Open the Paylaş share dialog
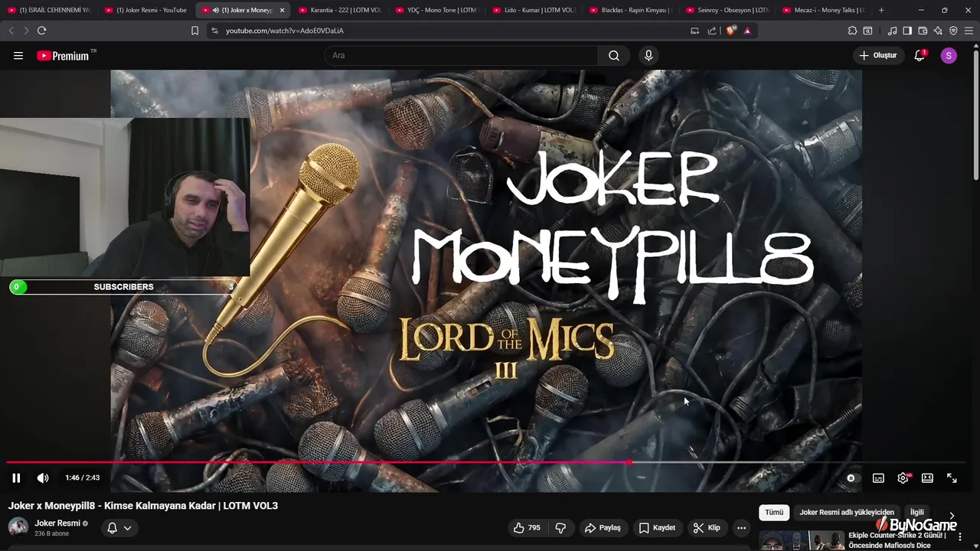Viewport: 980px width, 551px height. 603,527
